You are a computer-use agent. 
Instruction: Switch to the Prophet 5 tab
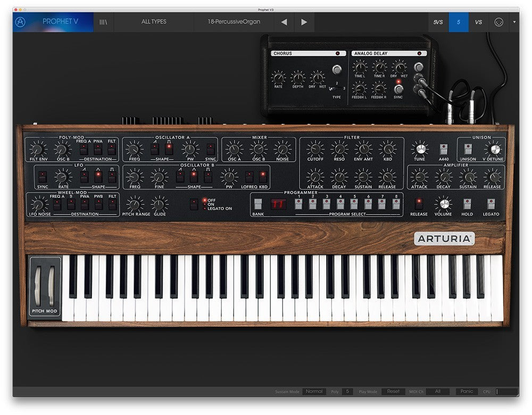pos(459,22)
